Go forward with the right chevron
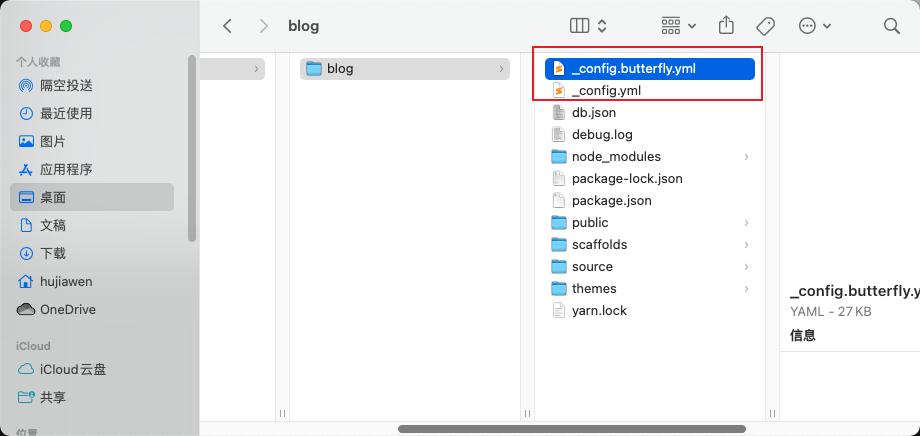 pyautogui.click(x=263, y=26)
